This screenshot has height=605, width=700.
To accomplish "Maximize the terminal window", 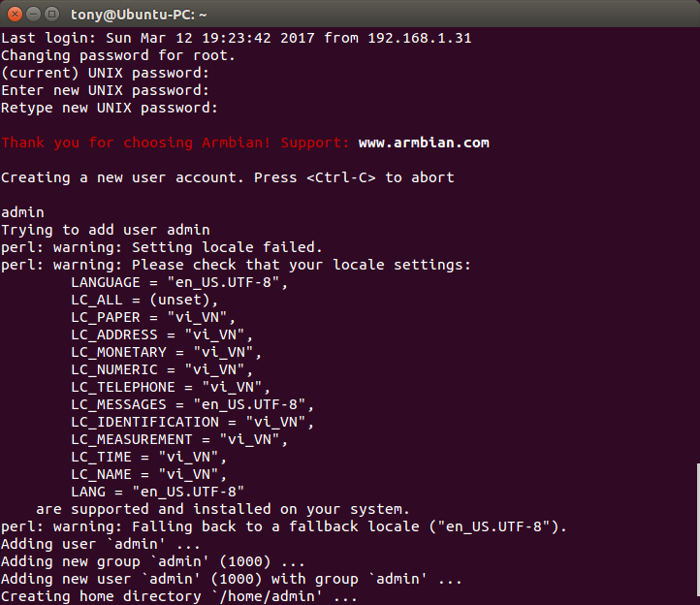I will tap(52, 15).
